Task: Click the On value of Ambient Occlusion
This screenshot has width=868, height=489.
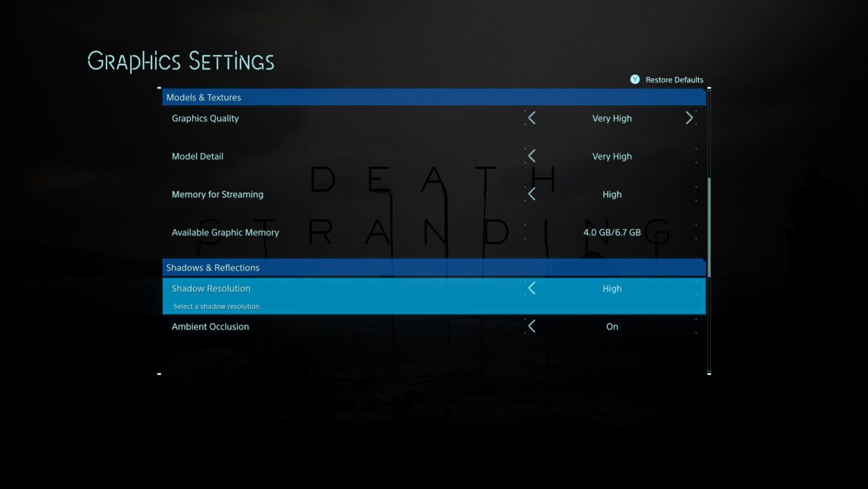Action: (x=612, y=326)
